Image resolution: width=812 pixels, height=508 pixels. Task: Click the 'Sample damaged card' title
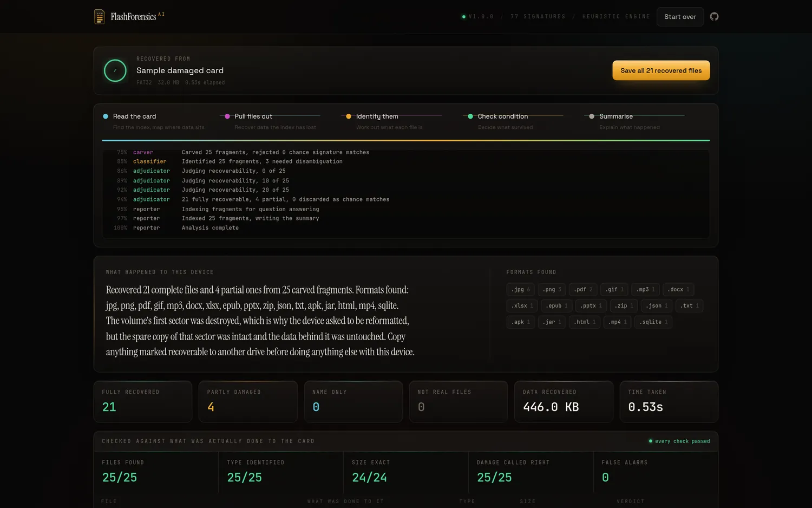pyautogui.click(x=180, y=70)
